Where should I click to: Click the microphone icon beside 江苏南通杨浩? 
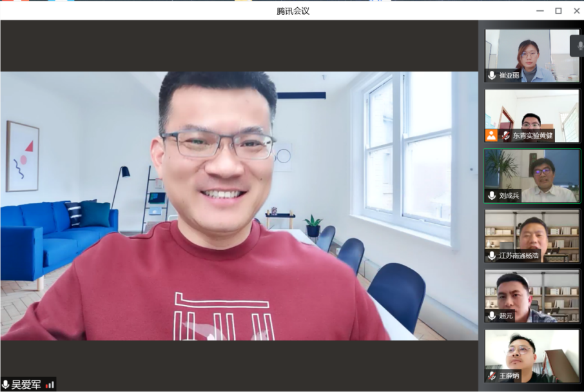pyautogui.click(x=492, y=255)
